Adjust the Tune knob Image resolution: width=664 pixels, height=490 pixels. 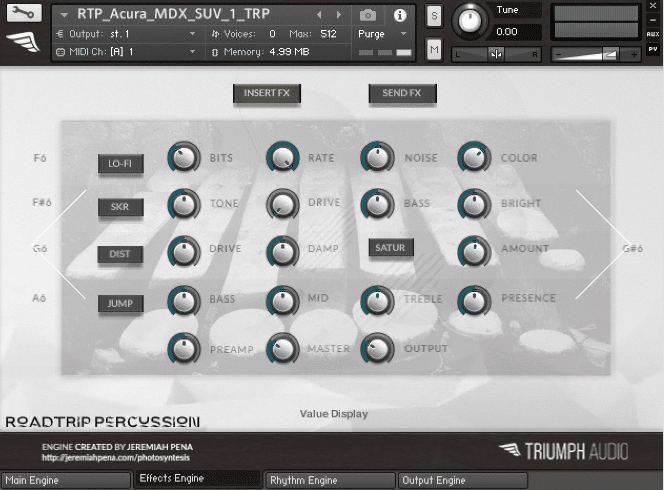(x=469, y=20)
